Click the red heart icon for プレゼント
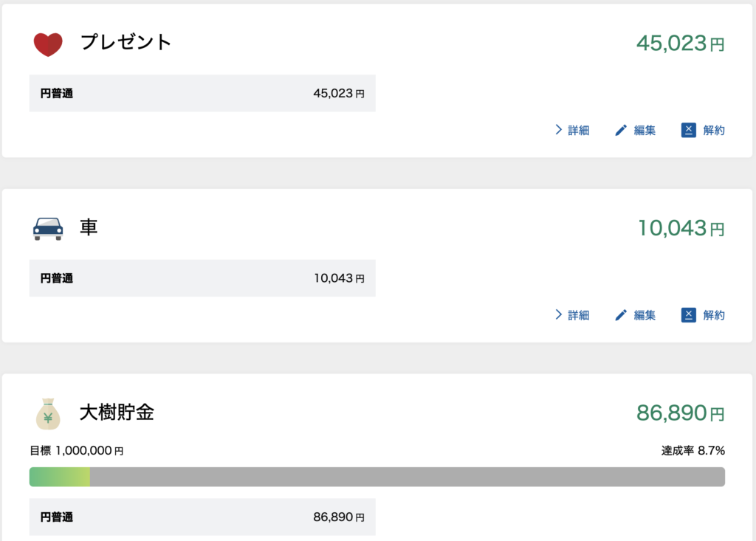 48,44
